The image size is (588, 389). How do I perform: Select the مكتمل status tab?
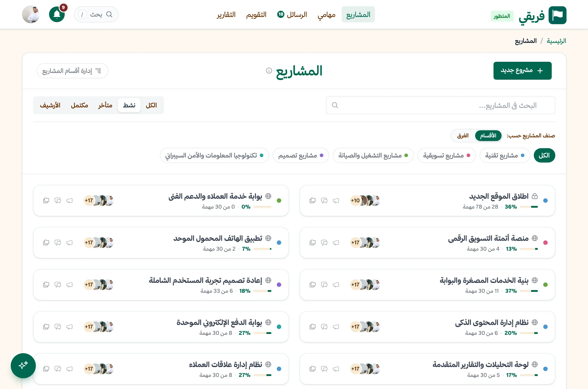point(79,105)
